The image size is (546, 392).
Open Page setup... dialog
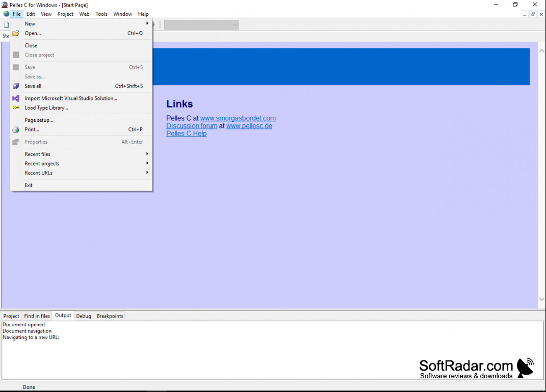(x=82, y=120)
